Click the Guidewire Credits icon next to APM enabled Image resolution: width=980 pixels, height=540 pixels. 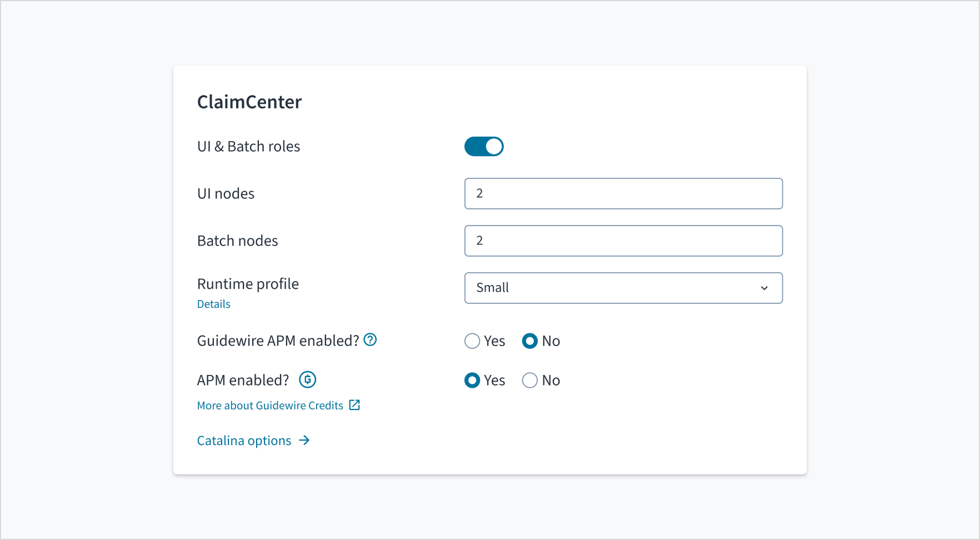(x=308, y=379)
